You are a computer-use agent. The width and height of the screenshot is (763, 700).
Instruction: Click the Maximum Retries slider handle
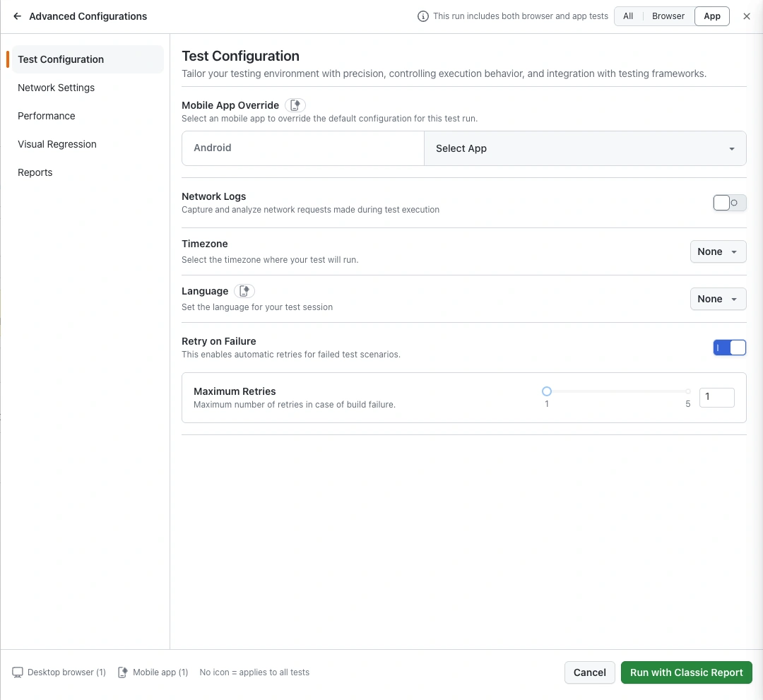pyautogui.click(x=546, y=391)
